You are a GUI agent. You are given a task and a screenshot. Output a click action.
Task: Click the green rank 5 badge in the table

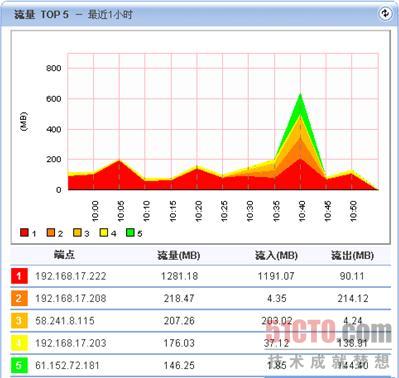[x=19, y=365]
